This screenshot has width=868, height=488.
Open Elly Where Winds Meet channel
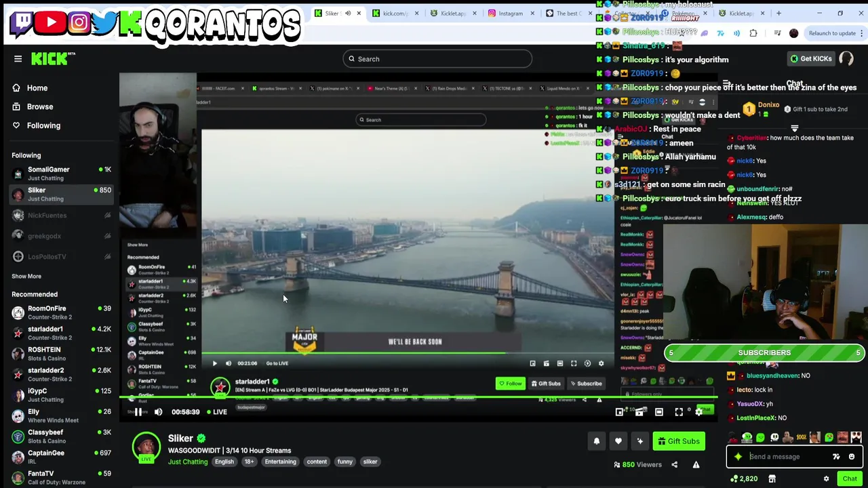point(61,415)
